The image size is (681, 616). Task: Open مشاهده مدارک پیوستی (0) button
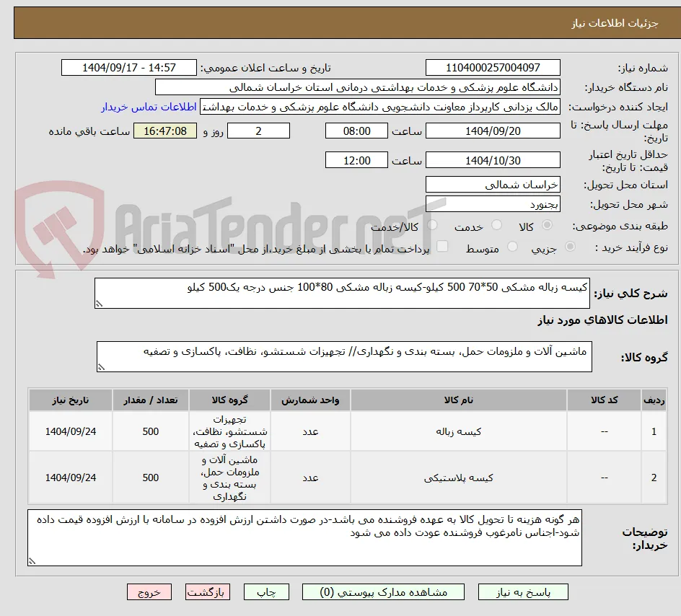click(x=383, y=592)
